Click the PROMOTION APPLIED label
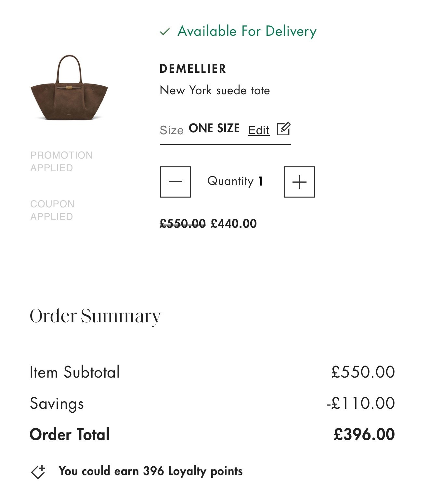Viewport: 429px width, 504px height. pyautogui.click(x=61, y=161)
